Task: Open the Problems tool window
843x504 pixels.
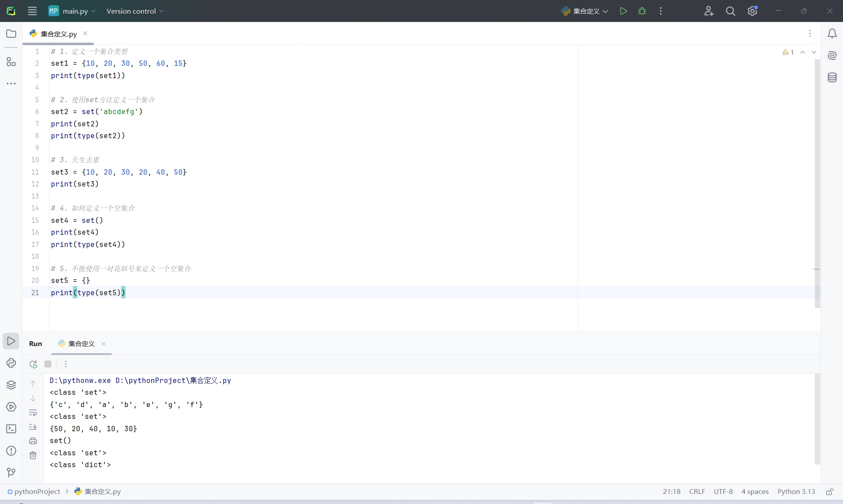Action: pyautogui.click(x=11, y=450)
